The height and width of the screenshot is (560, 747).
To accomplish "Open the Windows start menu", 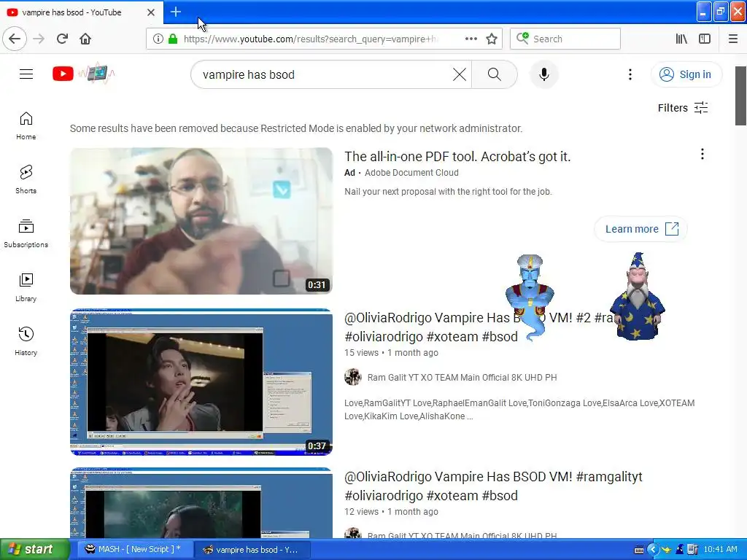I will [35, 549].
